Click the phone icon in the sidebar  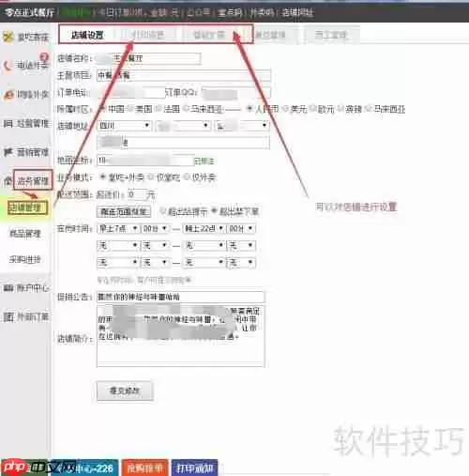tap(7, 66)
